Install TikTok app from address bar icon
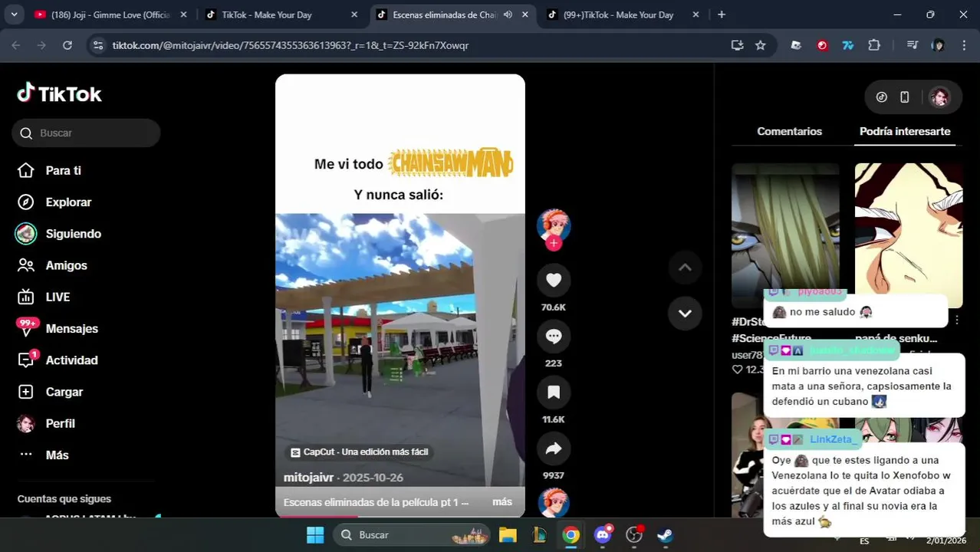This screenshot has width=980, height=552. [737, 45]
